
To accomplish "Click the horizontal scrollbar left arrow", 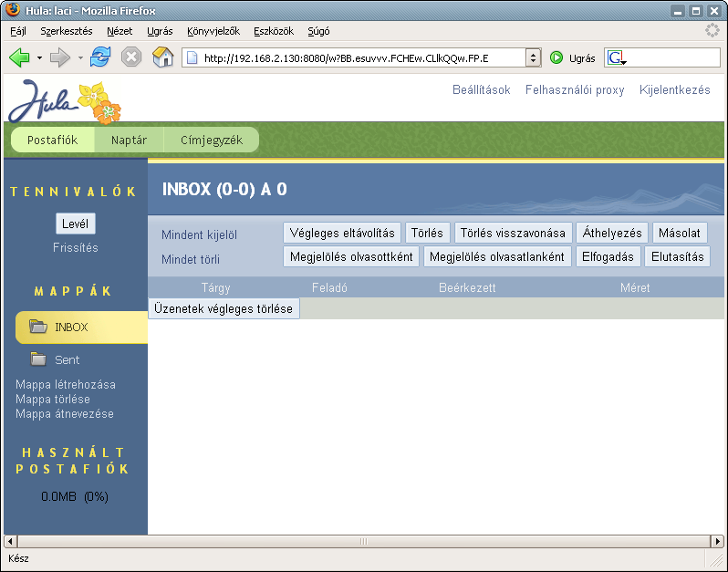I will click(11, 541).
